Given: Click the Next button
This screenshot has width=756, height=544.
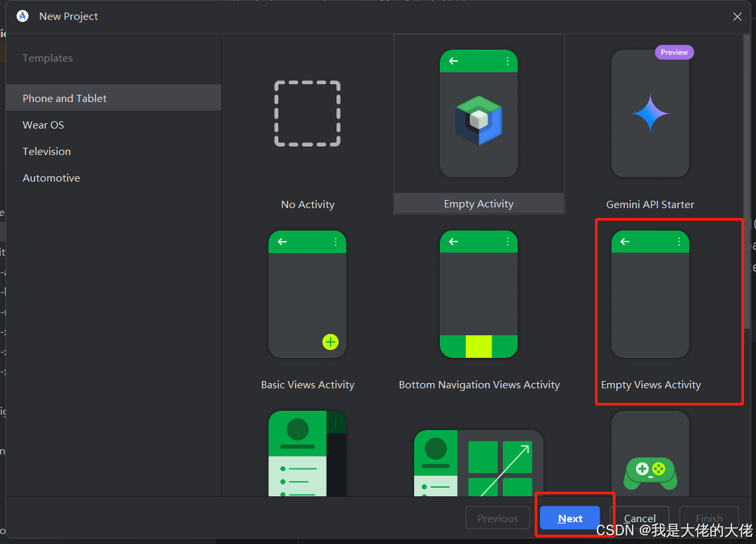Looking at the screenshot, I should point(569,518).
